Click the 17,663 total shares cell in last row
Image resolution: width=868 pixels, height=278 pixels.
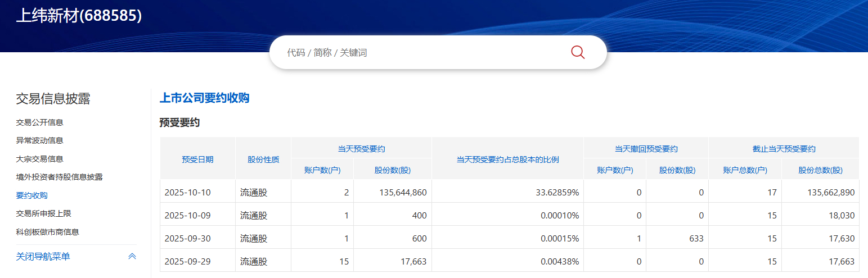pos(820,261)
